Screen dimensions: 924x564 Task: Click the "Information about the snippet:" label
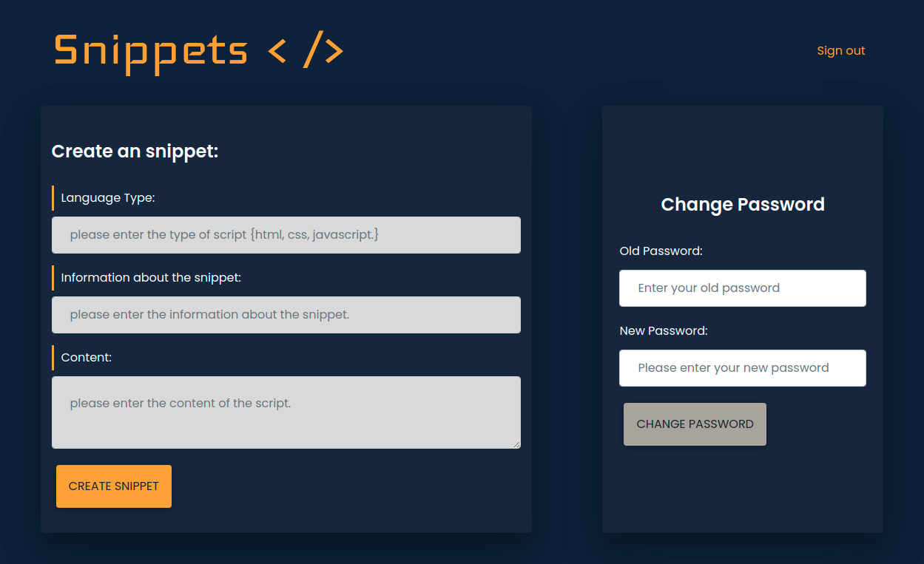(x=151, y=278)
